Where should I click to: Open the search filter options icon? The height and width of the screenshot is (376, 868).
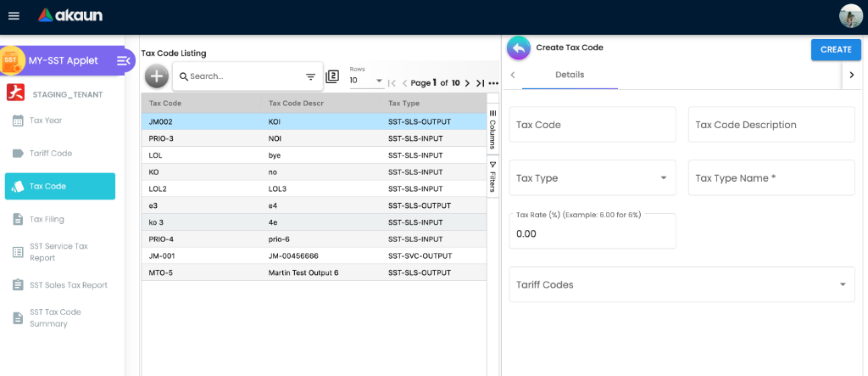(x=310, y=76)
